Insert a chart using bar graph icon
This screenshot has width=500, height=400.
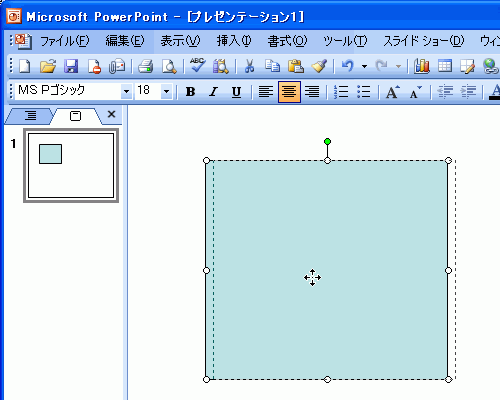tap(422, 66)
